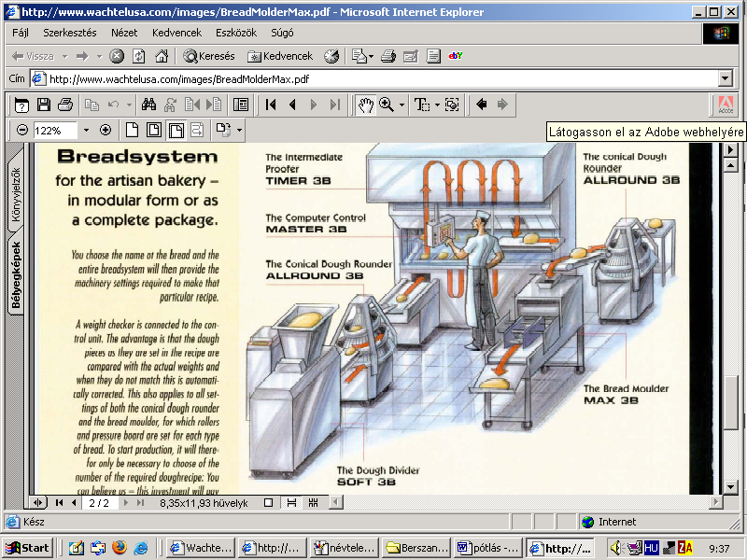Expand the Undo dropdown arrow
The height and width of the screenshot is (560, 747).
point(129,105)
